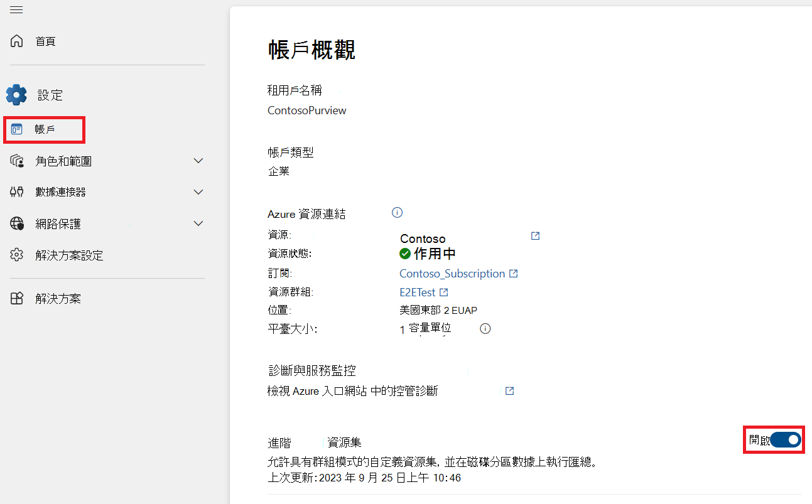Screen dimensions: 812x504
Task: Click info icon next to Azure 資源連結
Action: (397, 212)
